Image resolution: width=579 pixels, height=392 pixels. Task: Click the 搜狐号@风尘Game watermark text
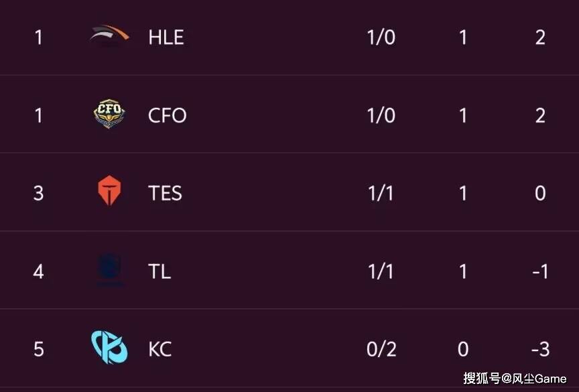coord(515,379)
